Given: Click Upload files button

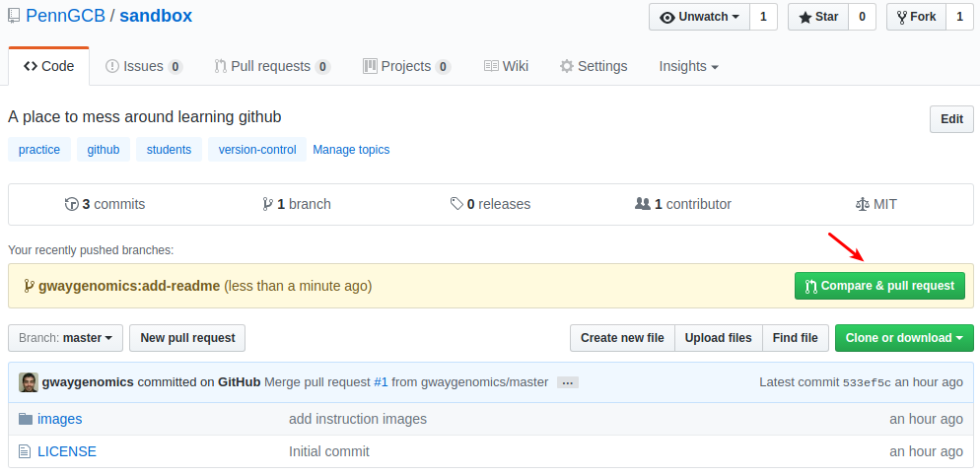Looking at the screenshot, I should (718, 337).
